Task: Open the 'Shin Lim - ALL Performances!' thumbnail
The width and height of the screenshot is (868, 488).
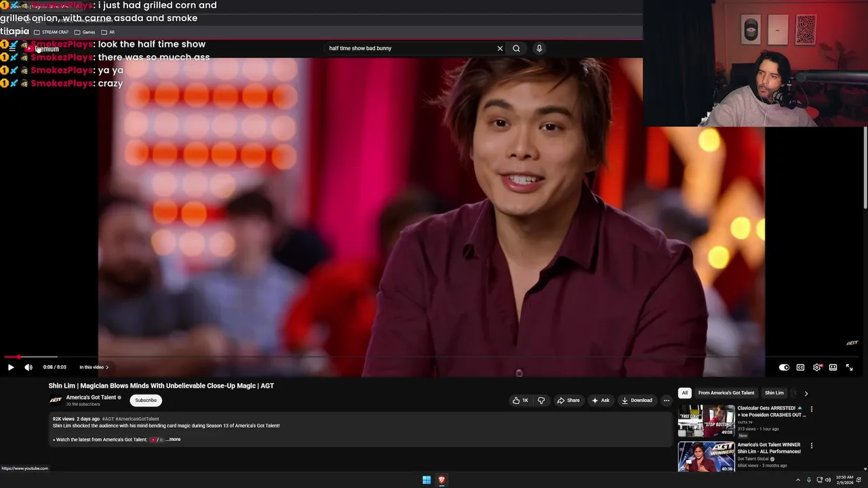Action: [706, 457]
